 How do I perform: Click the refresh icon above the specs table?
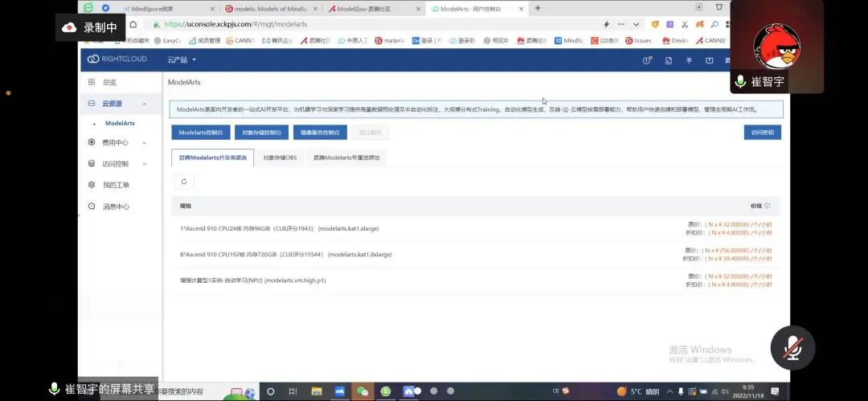point(183,182)
